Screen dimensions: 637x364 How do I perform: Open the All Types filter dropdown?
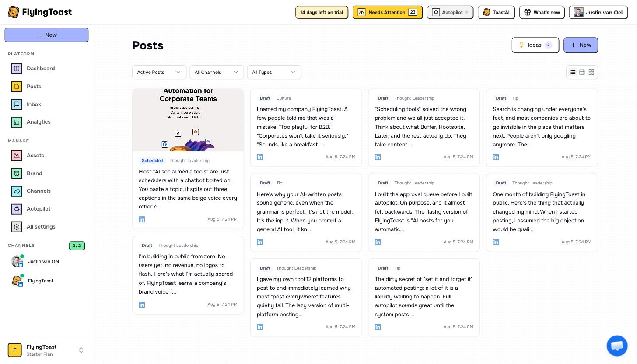(x=274, y=72)
